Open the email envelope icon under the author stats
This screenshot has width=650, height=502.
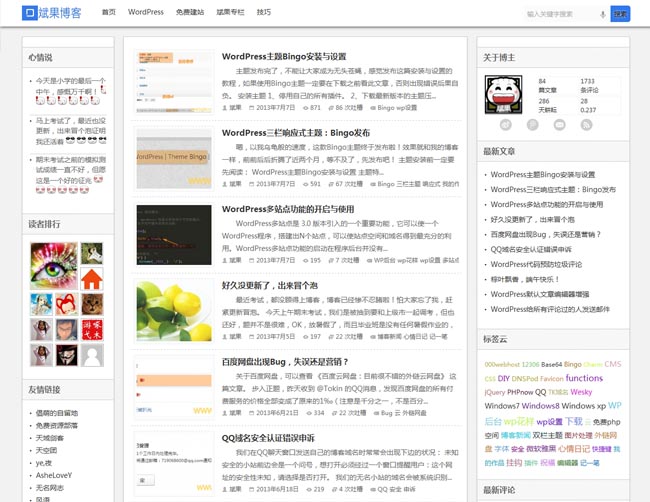click(x=559, y=124)
